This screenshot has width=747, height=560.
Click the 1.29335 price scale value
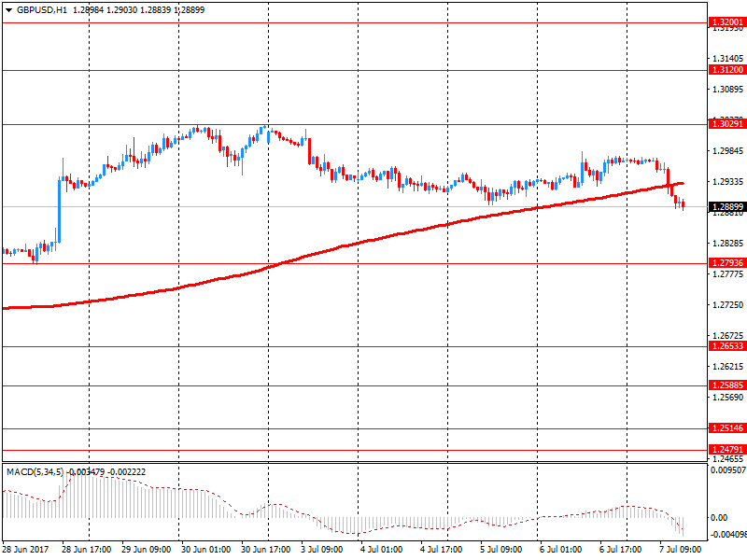(x=728, y=182)
